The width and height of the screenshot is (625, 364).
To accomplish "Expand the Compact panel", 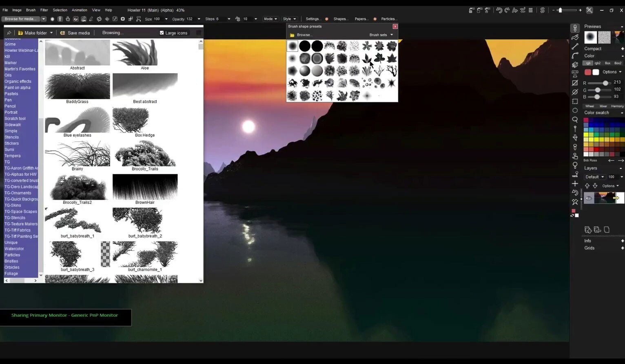I will [x=622, y=49].
